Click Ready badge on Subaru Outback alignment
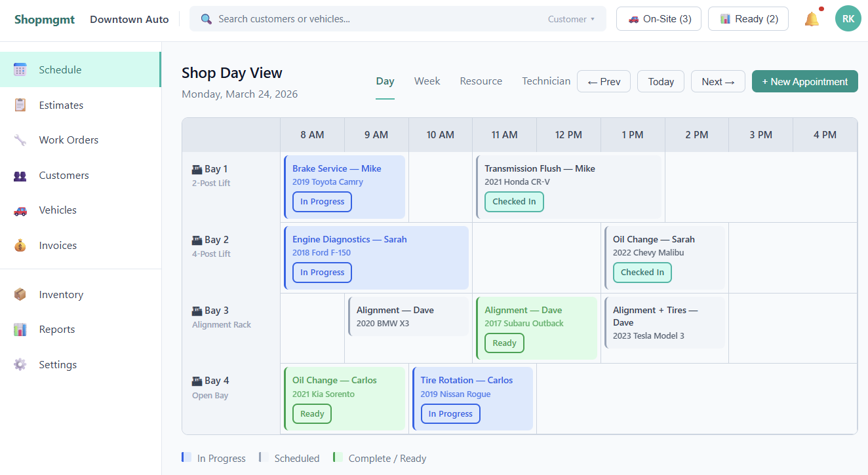Screen dimensions: 868x475 tap(504, 343)
